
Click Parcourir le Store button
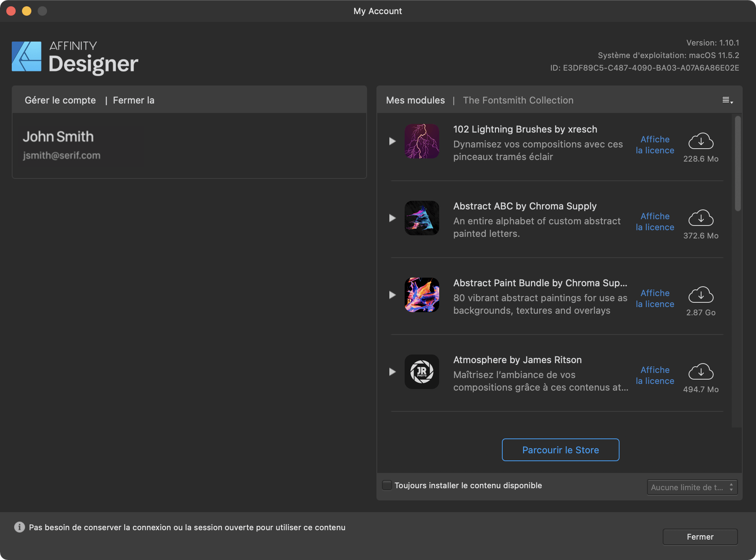pos(560,450)
